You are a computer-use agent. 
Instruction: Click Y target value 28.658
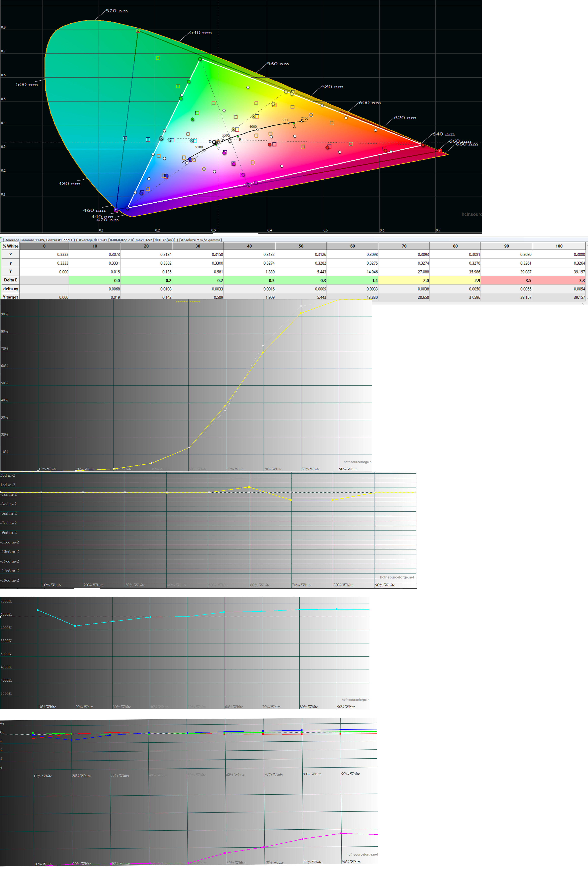404,297
